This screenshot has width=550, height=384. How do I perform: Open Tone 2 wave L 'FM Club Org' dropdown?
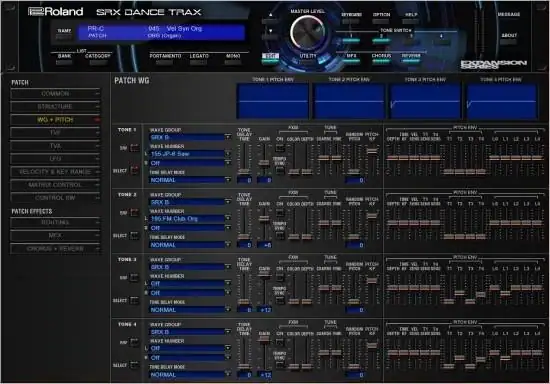190,218
